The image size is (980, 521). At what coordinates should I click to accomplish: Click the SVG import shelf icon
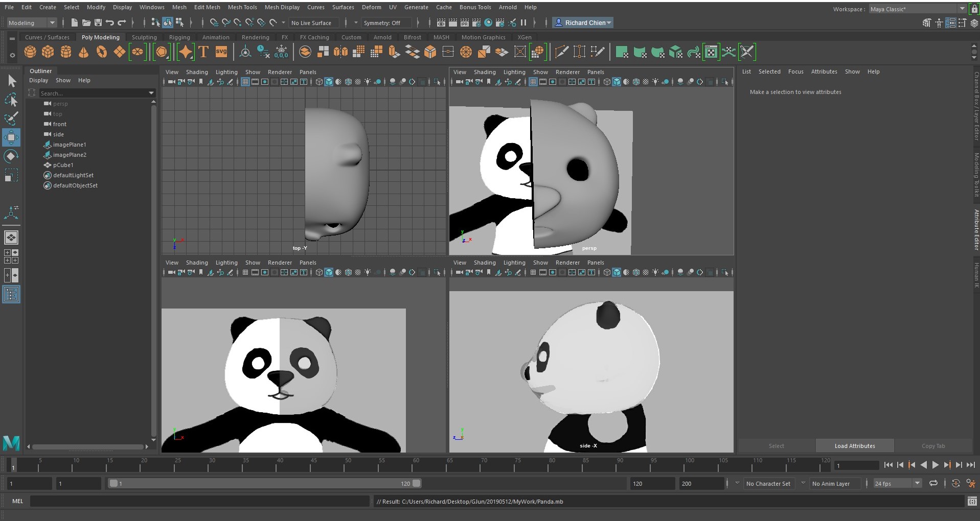pos(221,52)
